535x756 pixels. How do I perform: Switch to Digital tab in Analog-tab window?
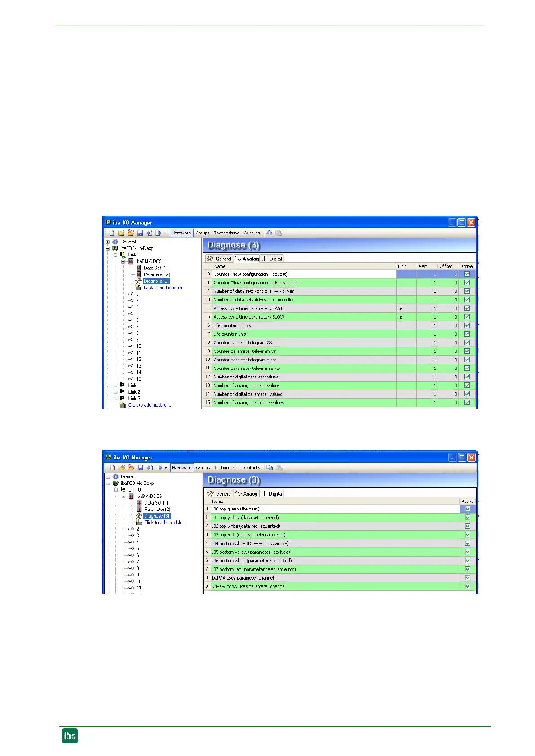272,259
